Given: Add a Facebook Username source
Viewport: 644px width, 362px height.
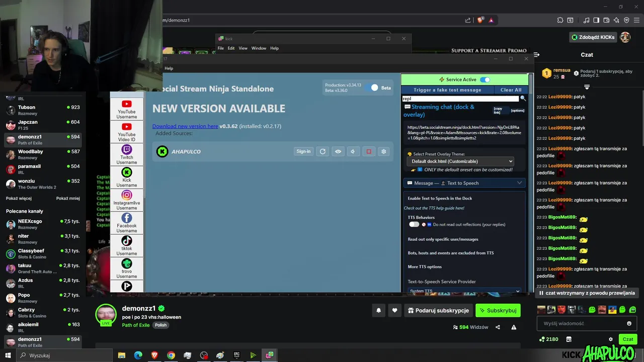Looking at the screenshot, I should [x=127, y=223].
